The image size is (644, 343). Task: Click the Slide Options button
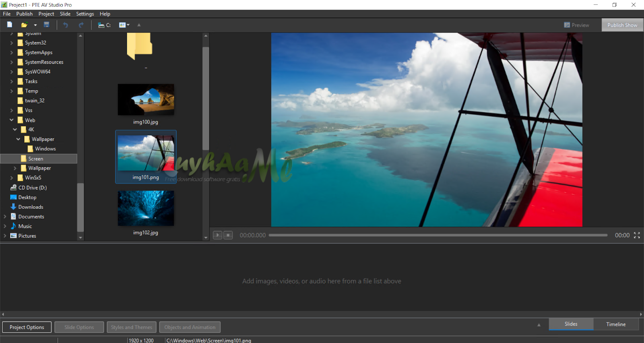(x=79, y=327)
